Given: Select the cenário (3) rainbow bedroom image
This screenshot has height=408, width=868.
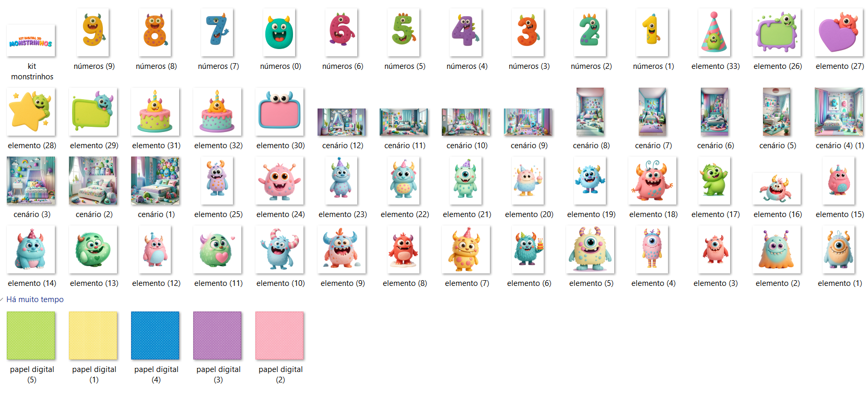Looking at the screenshot, I should [31, 181].
